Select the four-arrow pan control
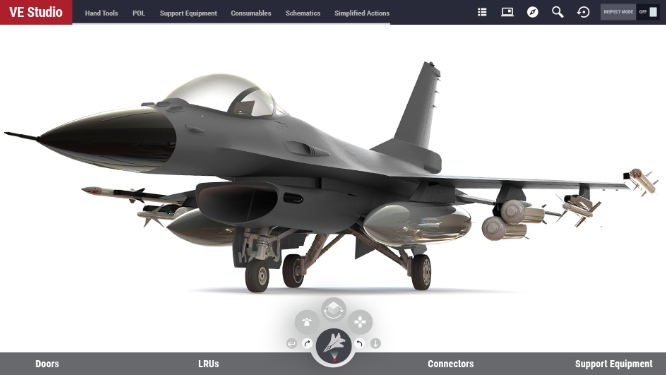The width and height of the screenshot is (666, 375). [x=360, y=322]
